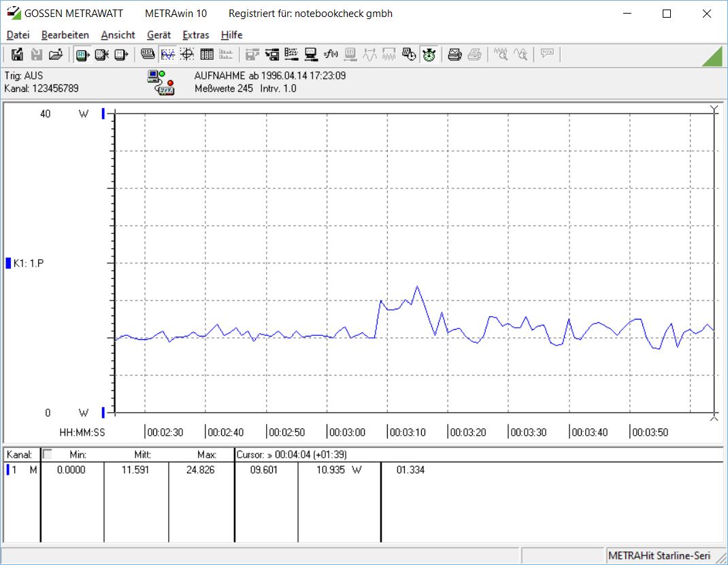Click the cursor value 10.935 W

[339, 470]
